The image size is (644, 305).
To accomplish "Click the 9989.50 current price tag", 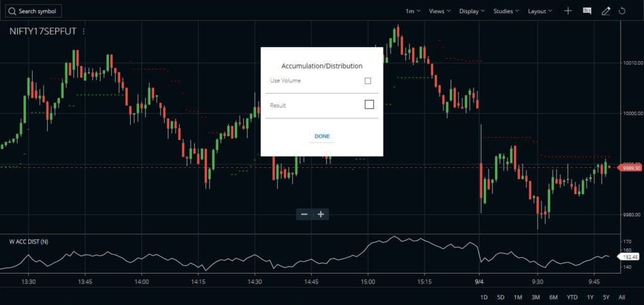I will point(630,168).
